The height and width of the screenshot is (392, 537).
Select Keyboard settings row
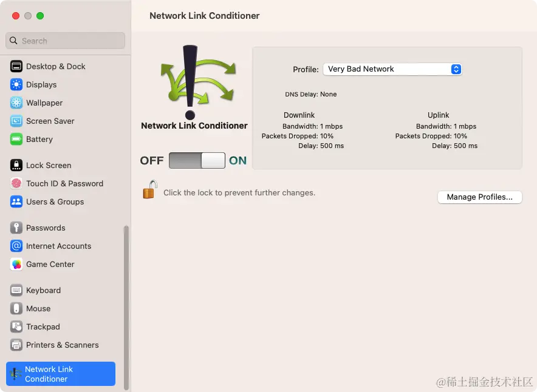point(61,290)
